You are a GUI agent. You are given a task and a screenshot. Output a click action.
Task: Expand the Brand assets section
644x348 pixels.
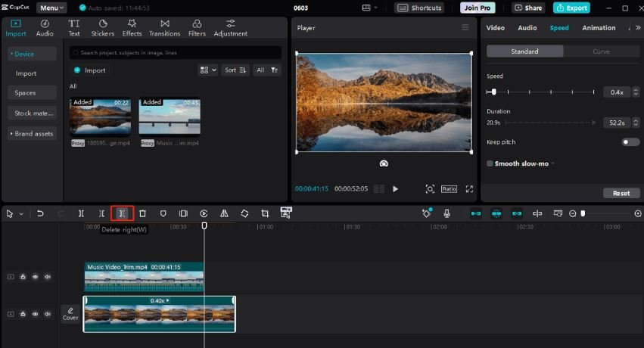click(x=32, y=134)
